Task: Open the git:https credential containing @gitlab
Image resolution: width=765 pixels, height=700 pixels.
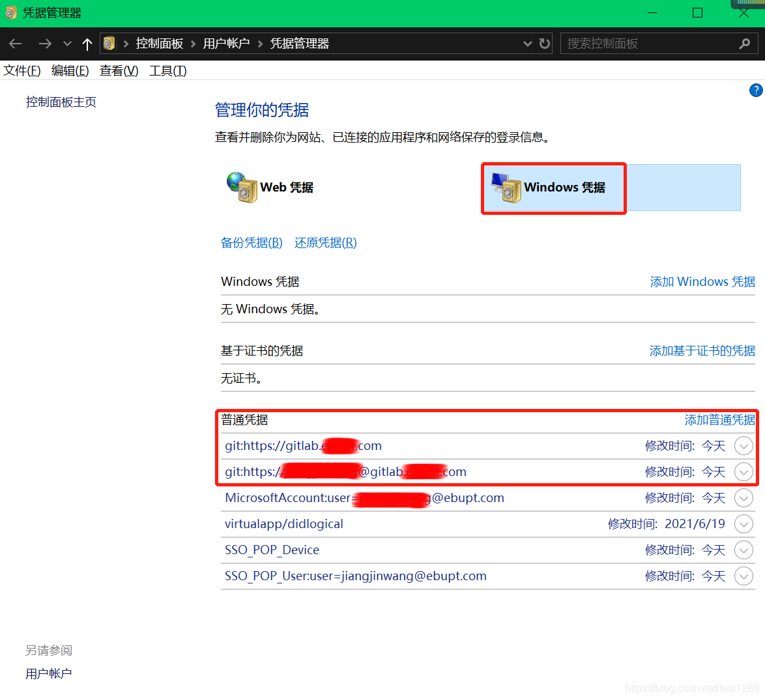Action: [x=345, y=472]
